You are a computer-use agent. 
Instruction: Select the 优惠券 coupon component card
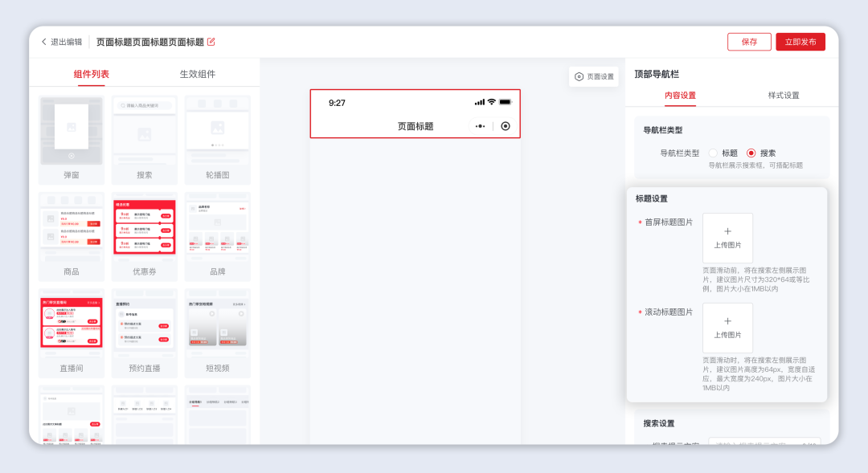pyautogui.click(x=145, y=233)
